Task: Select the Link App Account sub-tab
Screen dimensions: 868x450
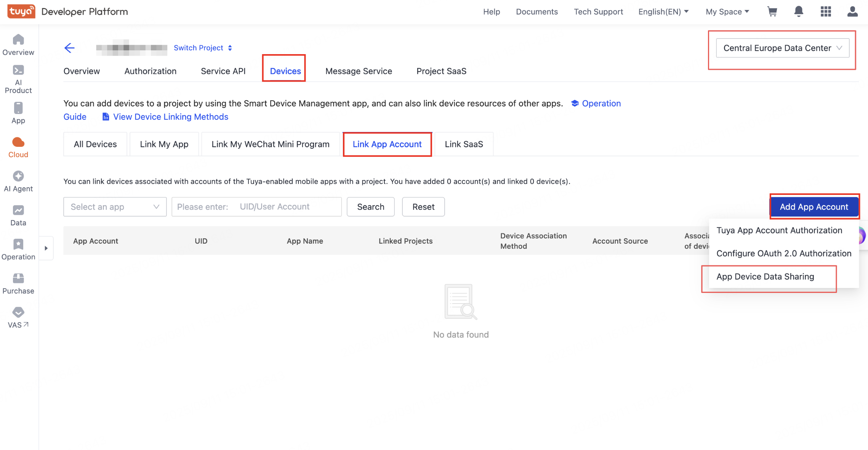Action: pos(387,144)
